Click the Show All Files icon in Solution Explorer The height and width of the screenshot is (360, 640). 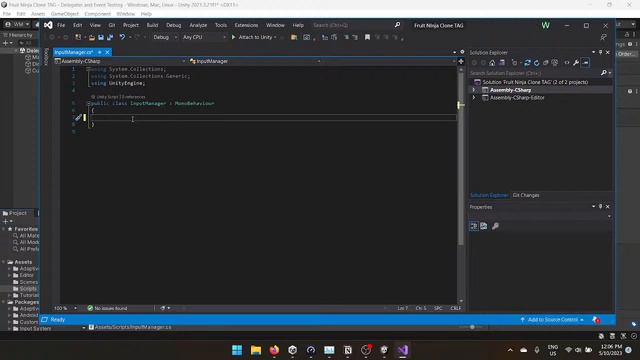[x=555, y=63]
